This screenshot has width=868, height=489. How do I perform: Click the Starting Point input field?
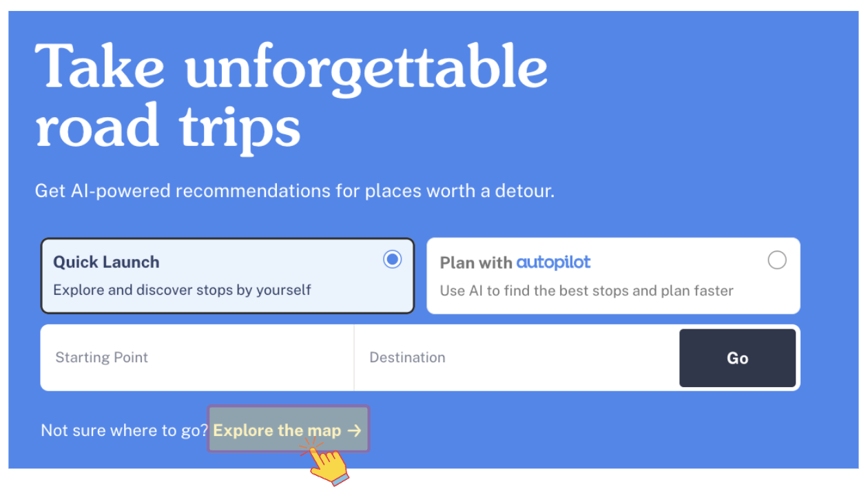click(197, 357)
